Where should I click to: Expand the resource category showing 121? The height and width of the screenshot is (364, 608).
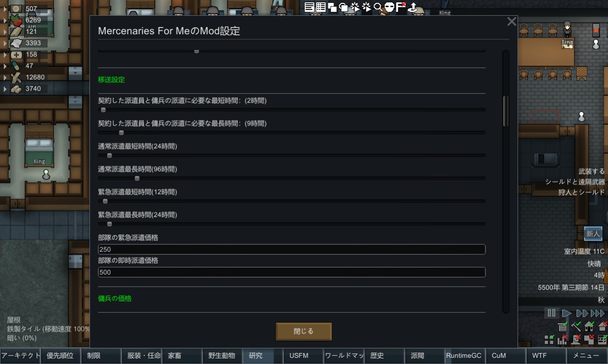5,32
